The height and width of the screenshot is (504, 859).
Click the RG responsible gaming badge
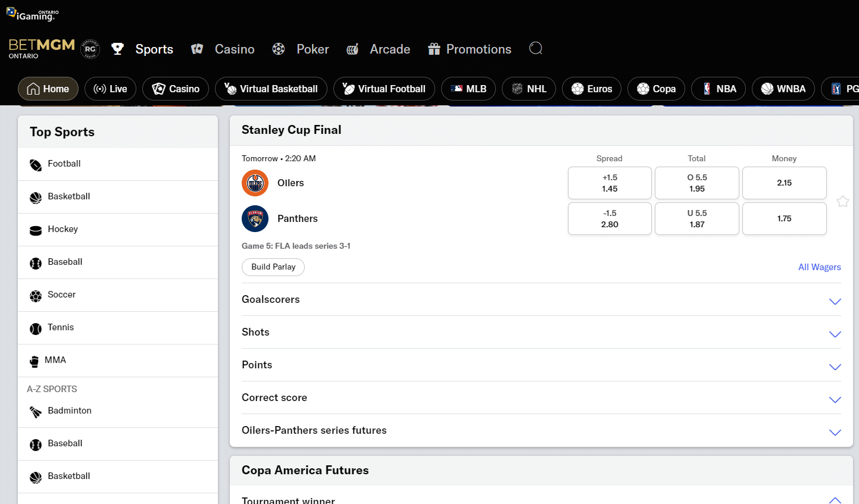pyautogui.click(x=90, y=49)
